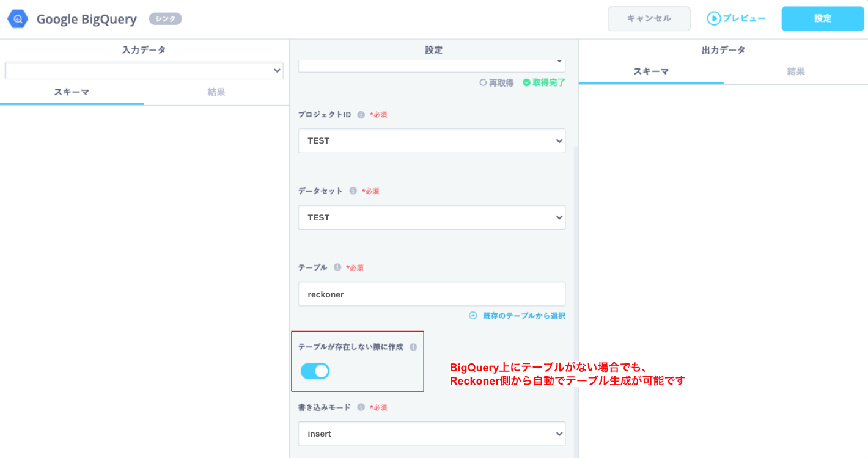This screenshot has width=868, height=458.
Task: Switch to 出力データ 結果 tab
Action: click(796, 71)
